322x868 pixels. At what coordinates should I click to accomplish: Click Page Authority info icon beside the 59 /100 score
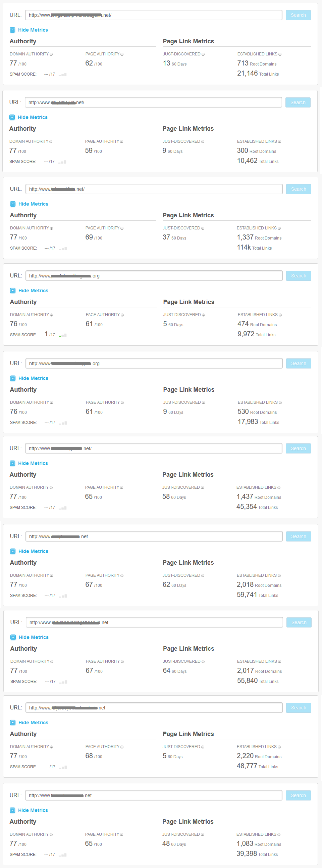pos(121,142)
